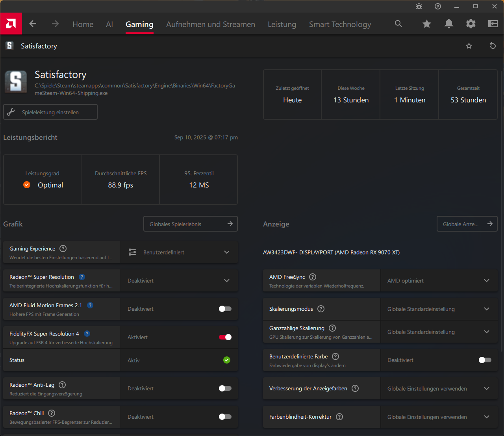
Task: Open Farbenblindheit-Korrektur dropdown
Action: [439, 417]
